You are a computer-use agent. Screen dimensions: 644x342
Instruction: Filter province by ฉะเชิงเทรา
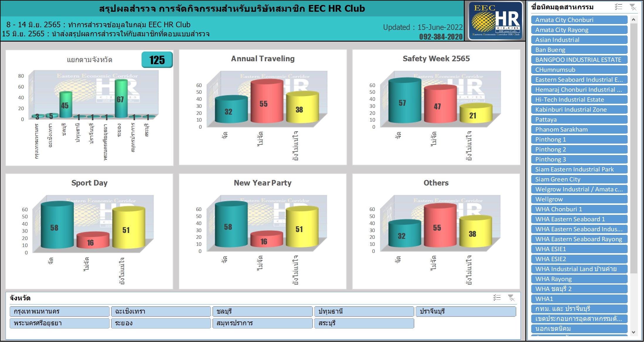pos(161,311)
